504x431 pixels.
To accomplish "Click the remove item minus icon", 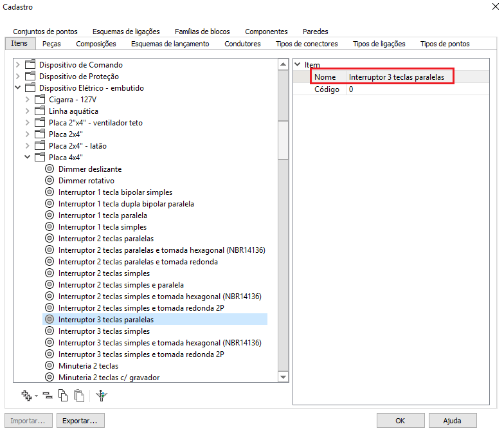I will pyautogui.click(x=48, y=396).
